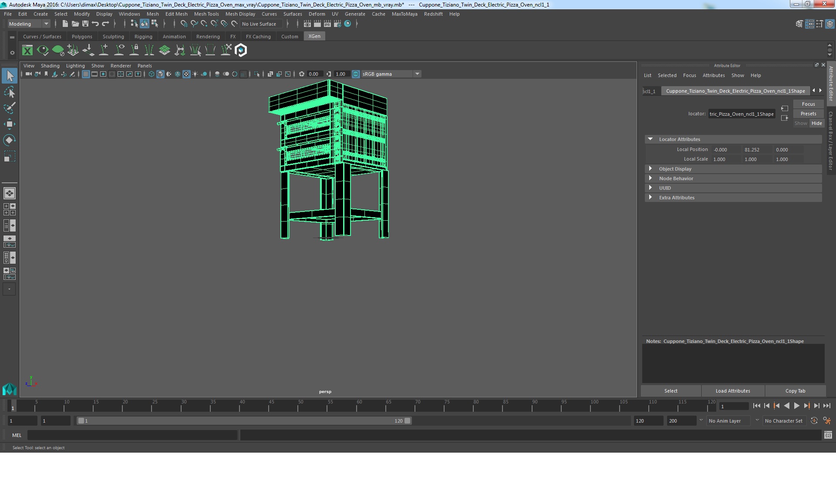Click the Focus button in Attribute Editor
This screenshot has height=504, width=836.
point(808,104)
